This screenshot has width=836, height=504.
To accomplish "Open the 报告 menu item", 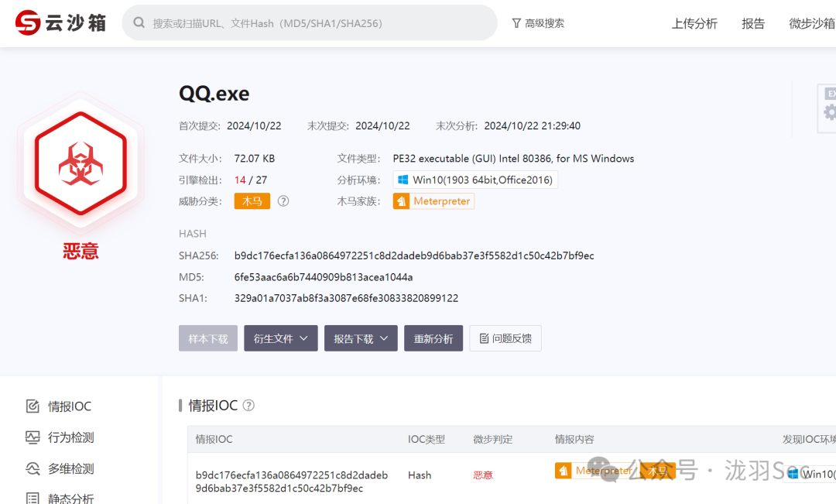I will coord(753,23).
